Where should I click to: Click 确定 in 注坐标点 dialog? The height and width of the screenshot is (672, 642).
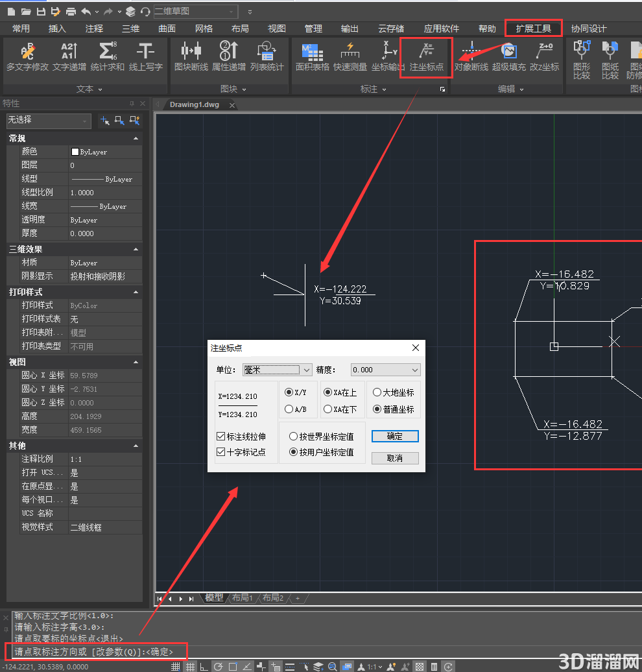point(395,437)
